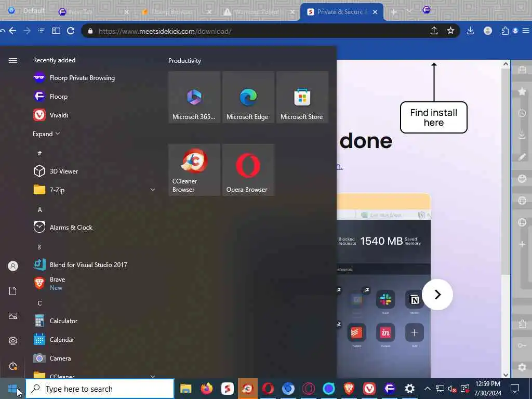
Task: Reload the meetsidekick download page
Action: [71, 31]
